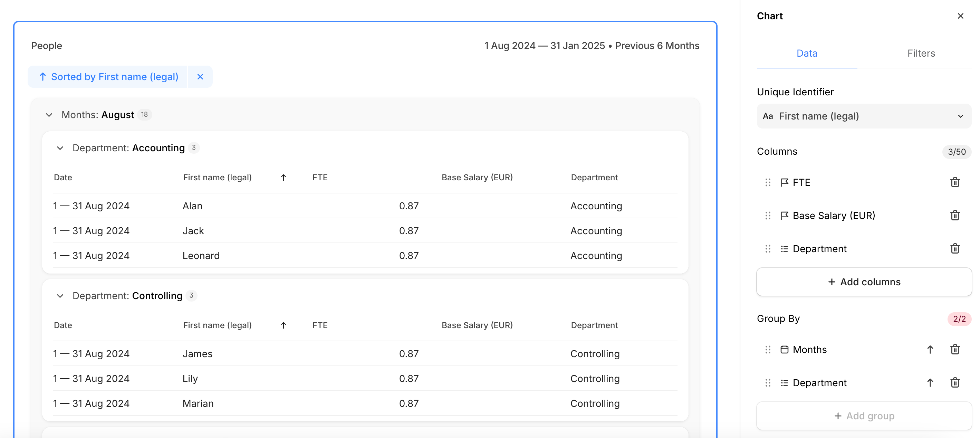The image size is (980, 438).
Task: Collapse the Controlling department group
Action: (x=60, y=296)
